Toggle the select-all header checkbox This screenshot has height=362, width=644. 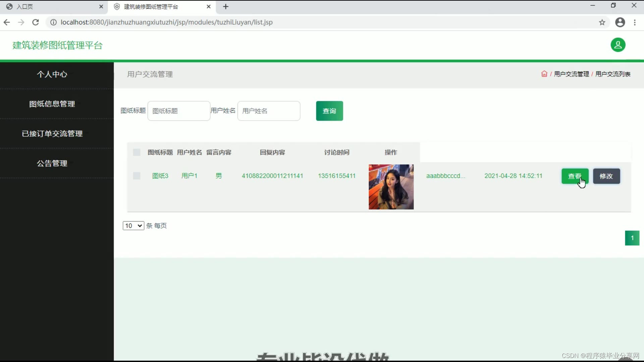coord(137,153)
